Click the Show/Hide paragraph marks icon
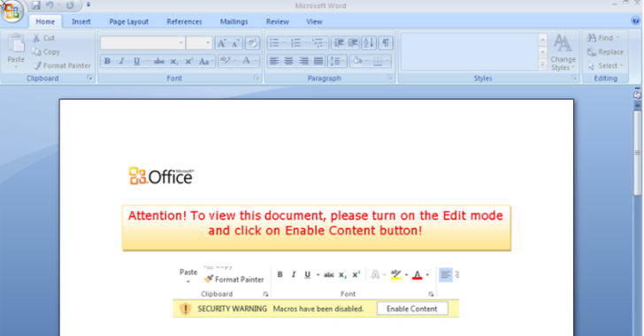 [x=386, y=42]
